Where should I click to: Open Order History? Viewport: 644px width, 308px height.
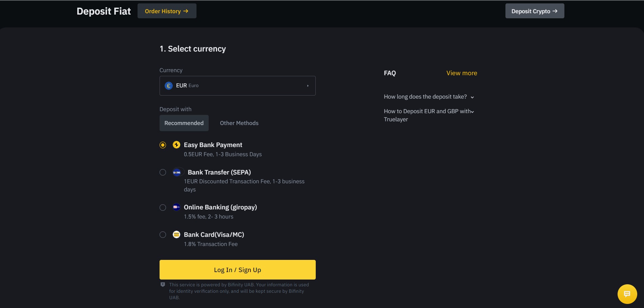pos(167,11)
